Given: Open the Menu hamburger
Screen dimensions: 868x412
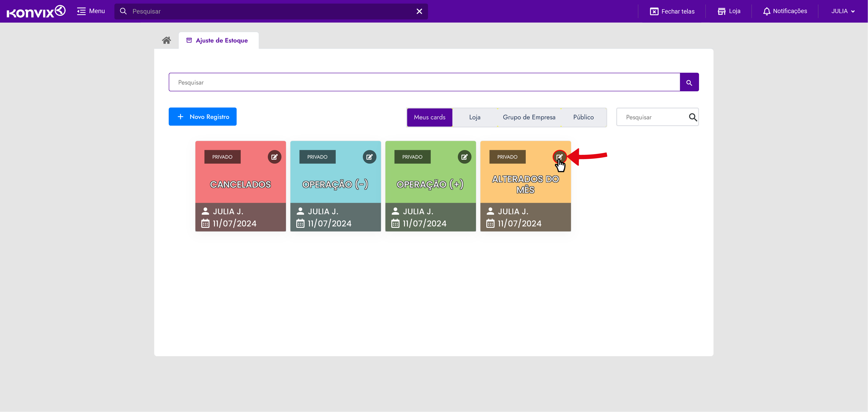Looking at the screenshot, I should [x=91, y=11].
